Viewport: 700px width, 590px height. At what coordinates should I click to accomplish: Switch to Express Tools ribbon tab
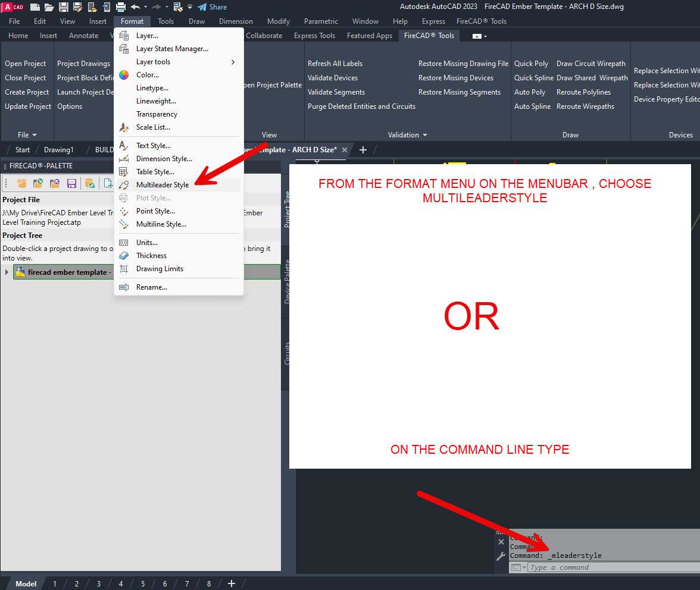coord(314,35)
